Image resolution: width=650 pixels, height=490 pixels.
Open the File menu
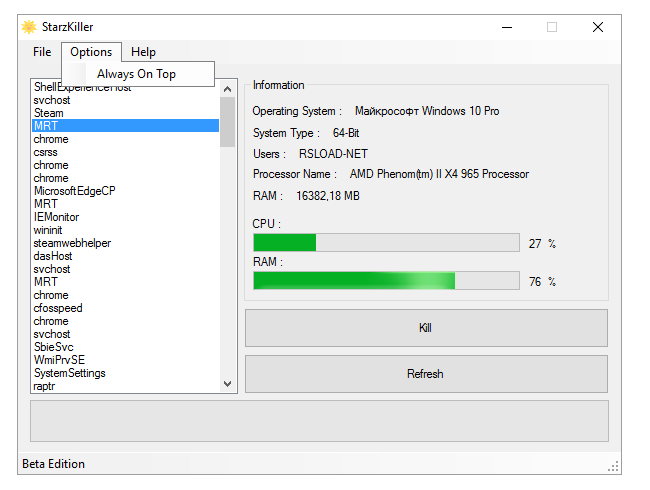click(42, 52)
